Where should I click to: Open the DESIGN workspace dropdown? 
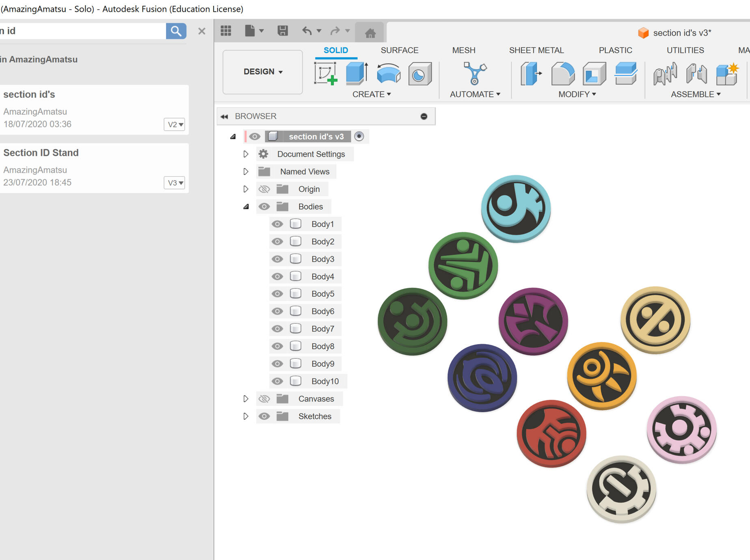pyautogui.click(x=263, y=72)
